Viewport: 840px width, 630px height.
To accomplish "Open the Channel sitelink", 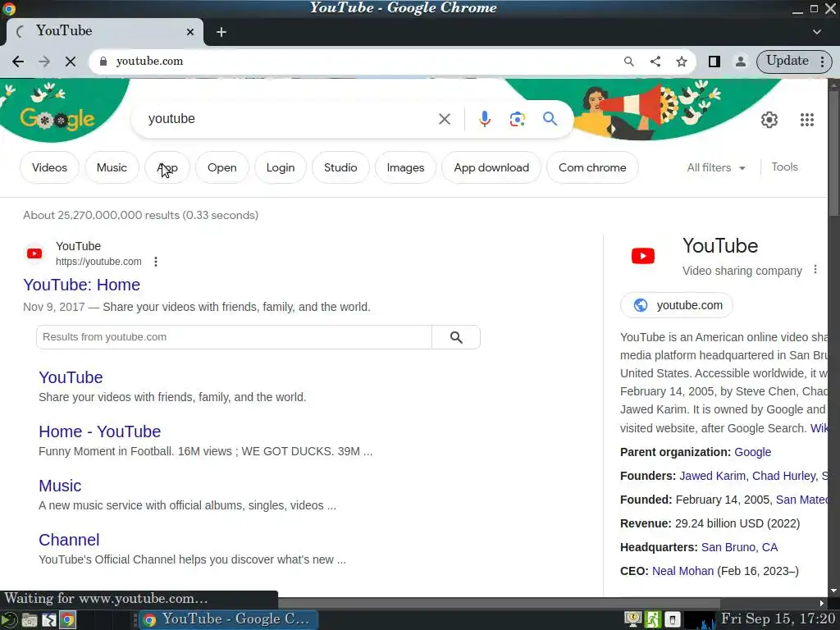I will click(69, 540).
